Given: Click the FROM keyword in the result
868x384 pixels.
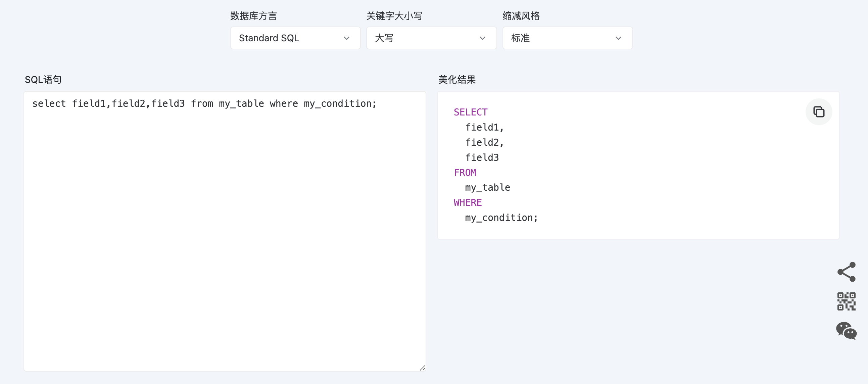Looking at the screenshot, I should pyautogui.click(x=465, y=172).
